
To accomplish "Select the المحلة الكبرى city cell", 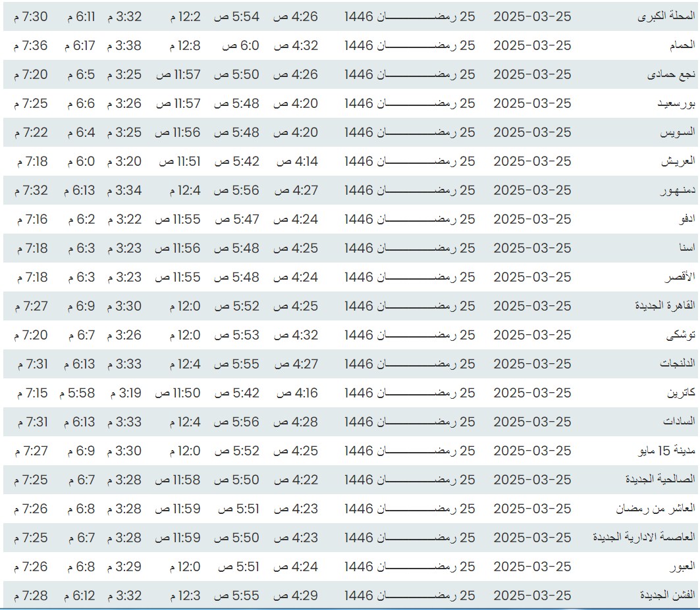I will 666,17.
